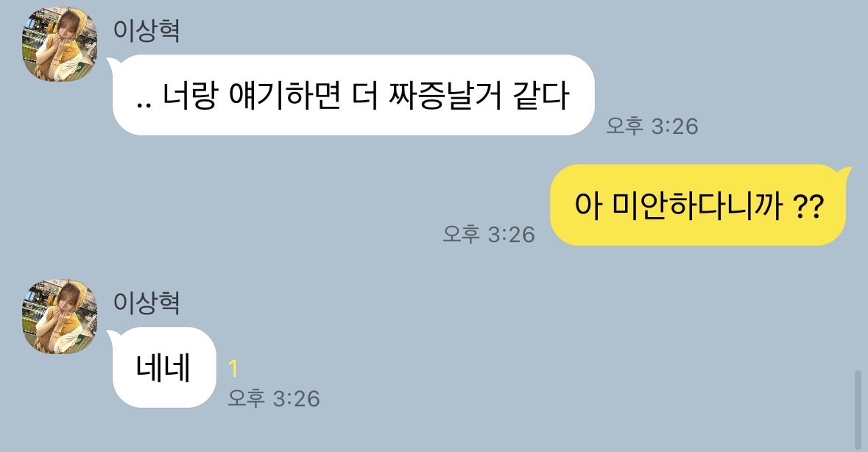
Task: Click the yellow unread count 1 next to 네네
Action: pyautogui.click(x=233, y=369)
